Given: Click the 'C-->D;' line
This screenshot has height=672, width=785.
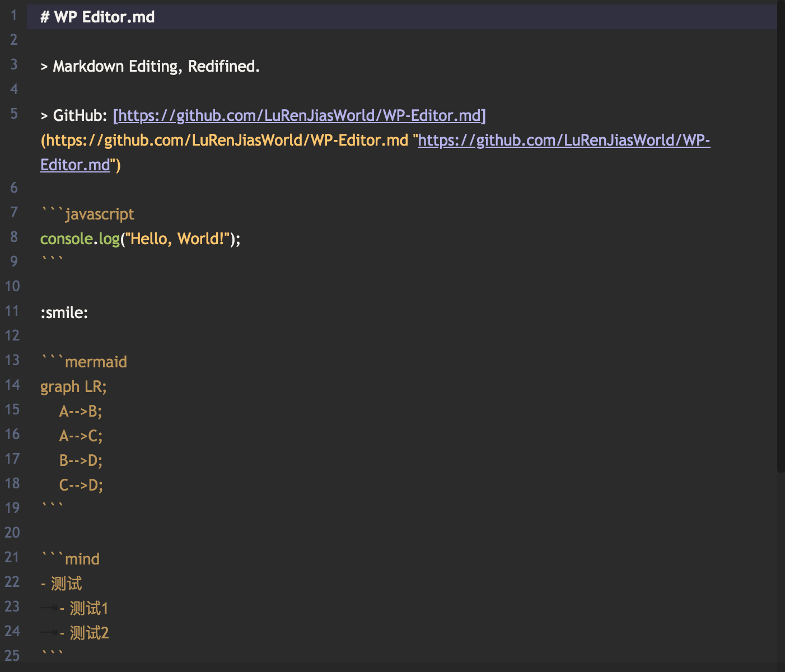Looking at the screenshot, I should coord(81,485).
